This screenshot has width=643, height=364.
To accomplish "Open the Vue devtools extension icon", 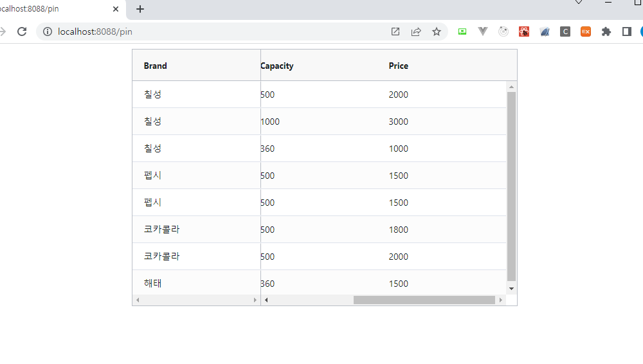I will click(x=483, y=32).
